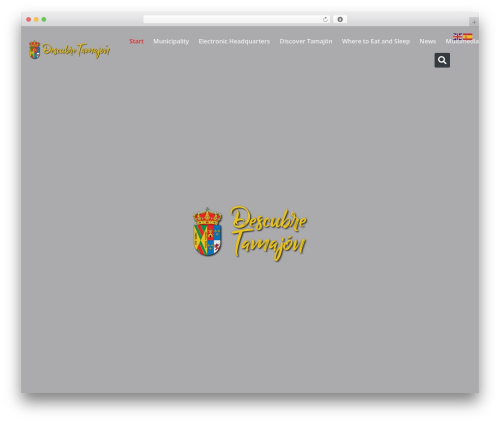Switch language with the UK flag
The height and width of the screenshot is (423, 500).
point(457,36)
